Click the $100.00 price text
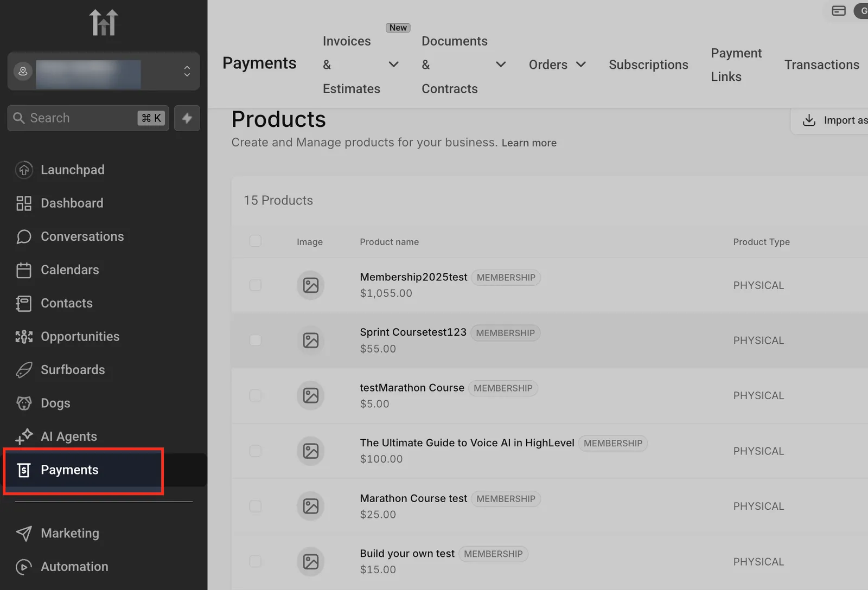This screenshot has height=590, width=868. tap(381, 459)
